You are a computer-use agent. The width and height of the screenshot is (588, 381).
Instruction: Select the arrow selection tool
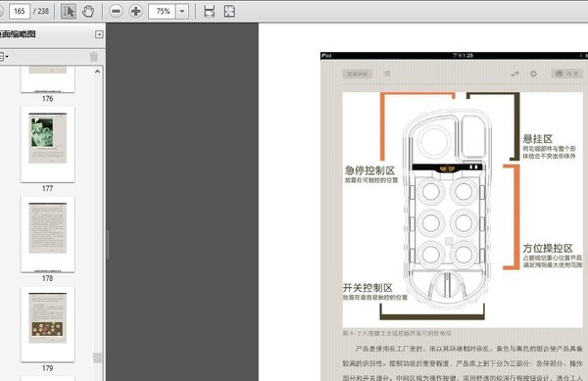69,11
